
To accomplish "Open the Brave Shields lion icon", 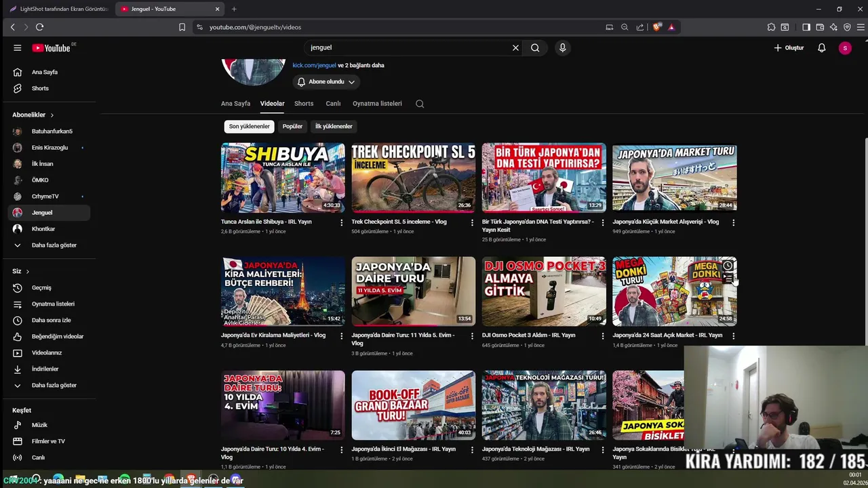I will click(656, 27).
